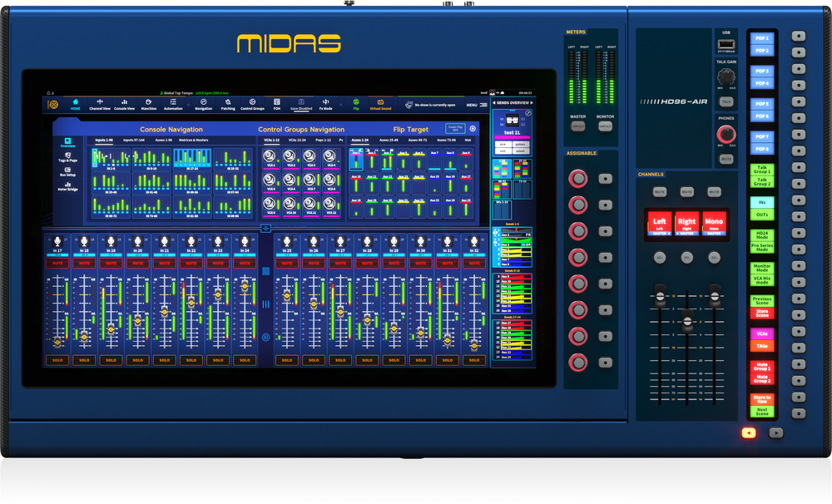Viewport: 832px width, 504px height.
Task: Collapse the navigation panel using the center handle
Action: pyautogui.click(x=265, y=227)
